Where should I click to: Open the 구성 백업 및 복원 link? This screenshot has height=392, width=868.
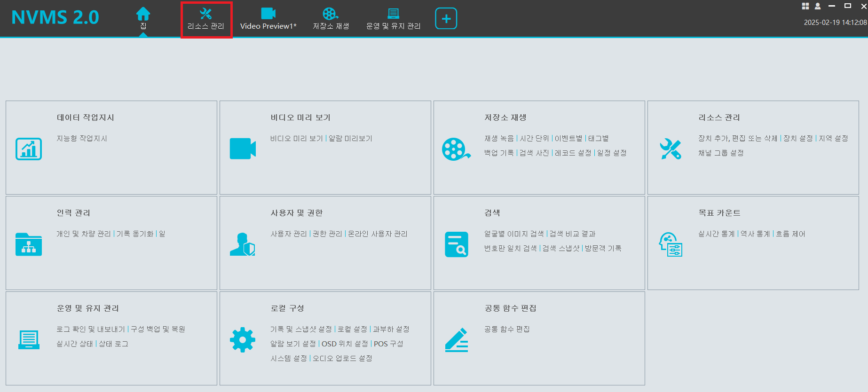(x=158, y=329)
